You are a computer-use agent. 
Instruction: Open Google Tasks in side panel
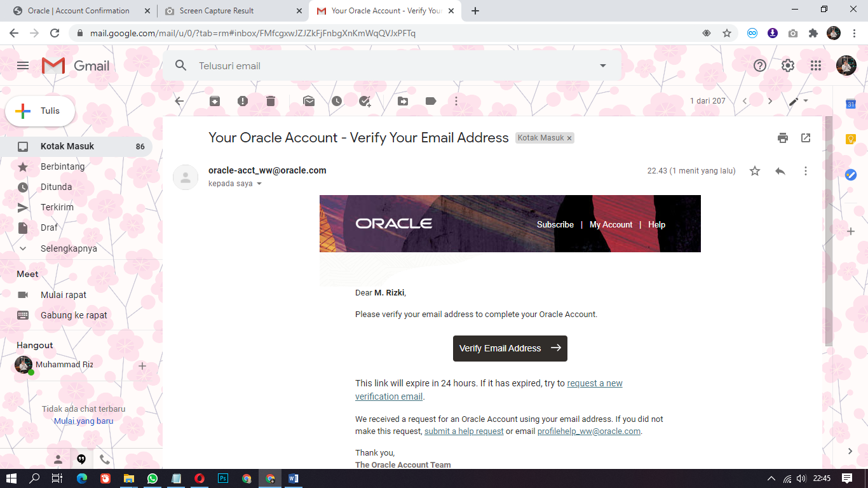[x=851, y=175]
